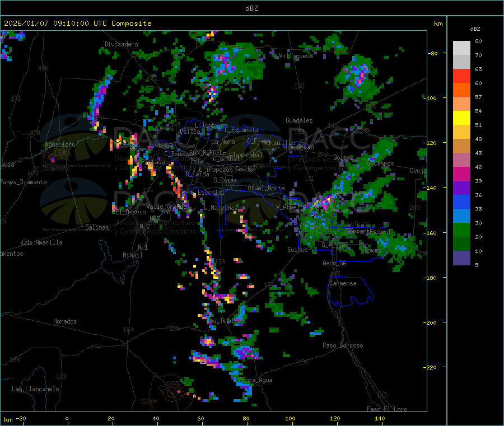Click the CompartEscand label

(368, 231)
